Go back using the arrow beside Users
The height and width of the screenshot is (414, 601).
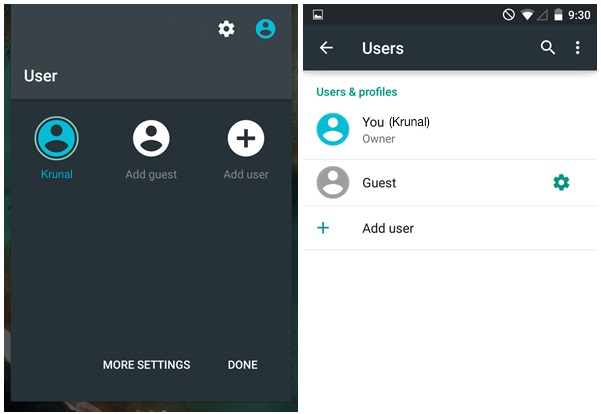point(326,48)
